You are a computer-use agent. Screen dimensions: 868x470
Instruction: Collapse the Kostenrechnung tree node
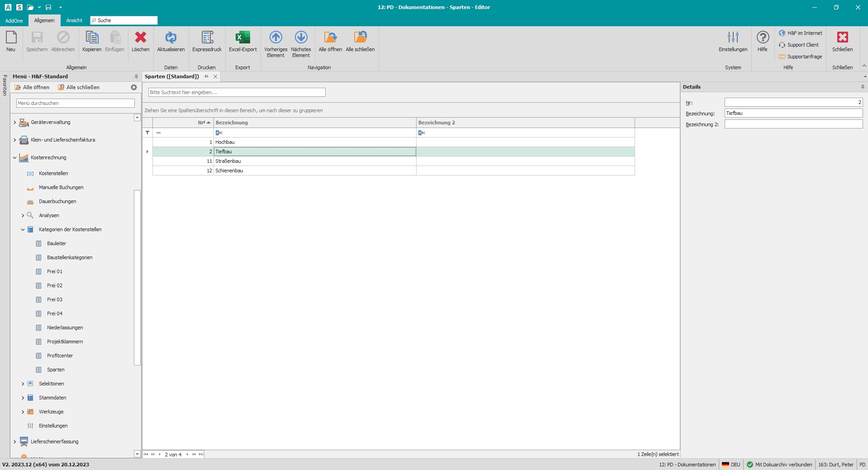[15, 158]
